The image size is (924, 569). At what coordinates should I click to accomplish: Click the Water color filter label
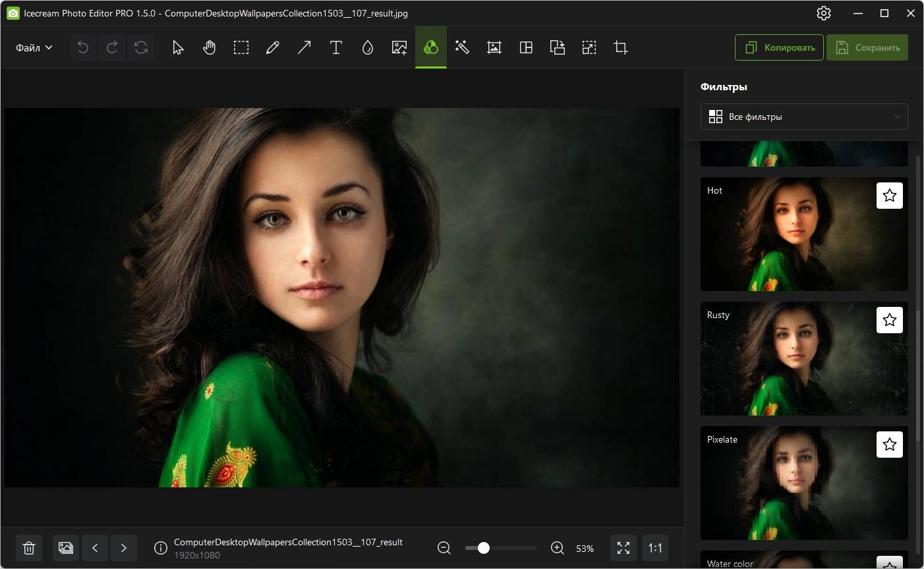point(730,564)
